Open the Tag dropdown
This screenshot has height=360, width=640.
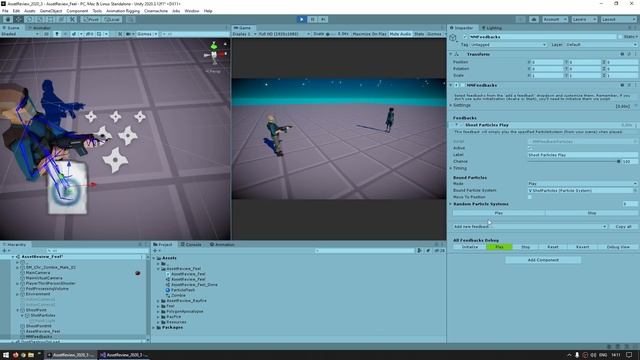(x=508, y=44)
